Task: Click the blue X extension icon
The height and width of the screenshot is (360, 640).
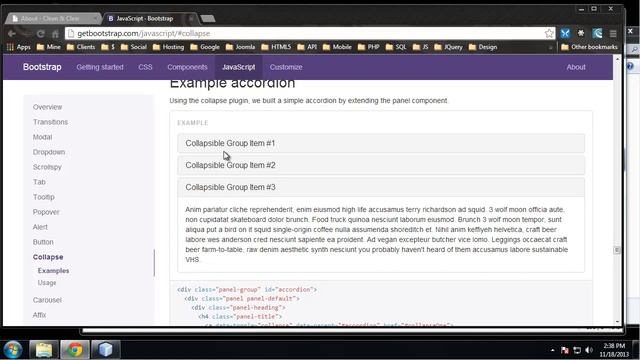Action: point(565,33)
